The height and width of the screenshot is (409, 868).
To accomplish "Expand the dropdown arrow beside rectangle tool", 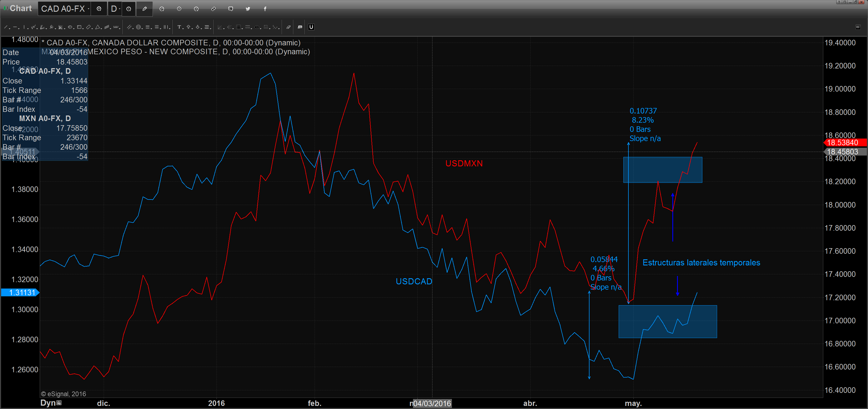I will 83,29.
